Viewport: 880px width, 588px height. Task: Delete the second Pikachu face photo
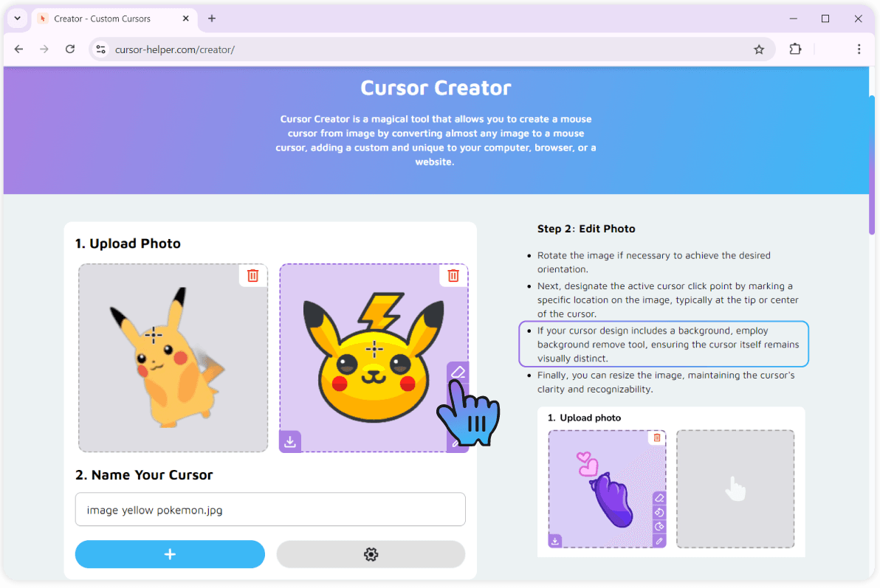point(453,275)
